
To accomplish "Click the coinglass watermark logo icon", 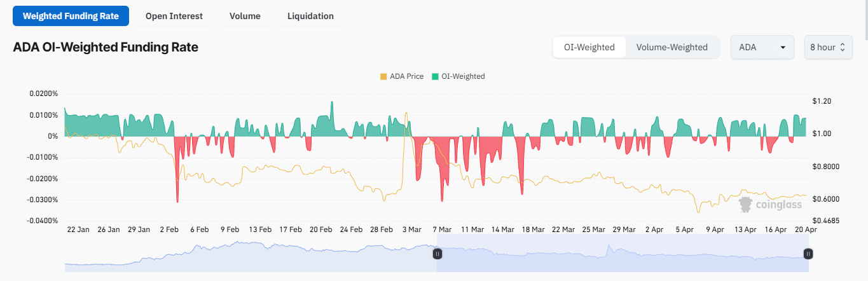I will point(747,204).
